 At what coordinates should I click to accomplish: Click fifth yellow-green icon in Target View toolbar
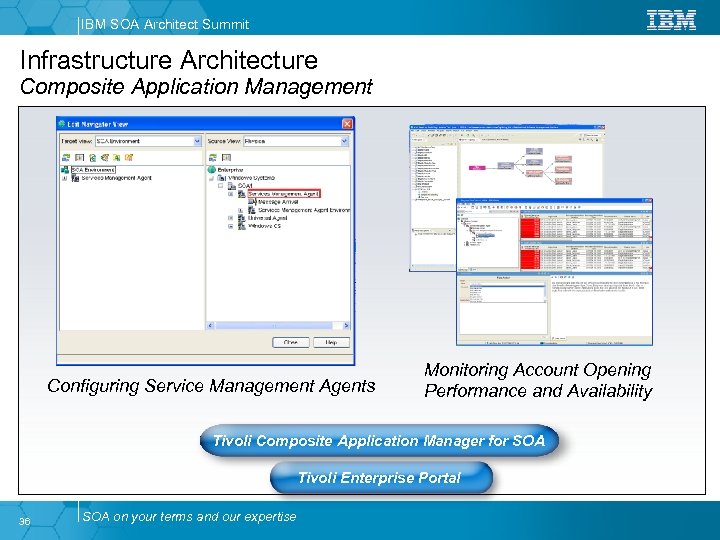coord(117,158)
